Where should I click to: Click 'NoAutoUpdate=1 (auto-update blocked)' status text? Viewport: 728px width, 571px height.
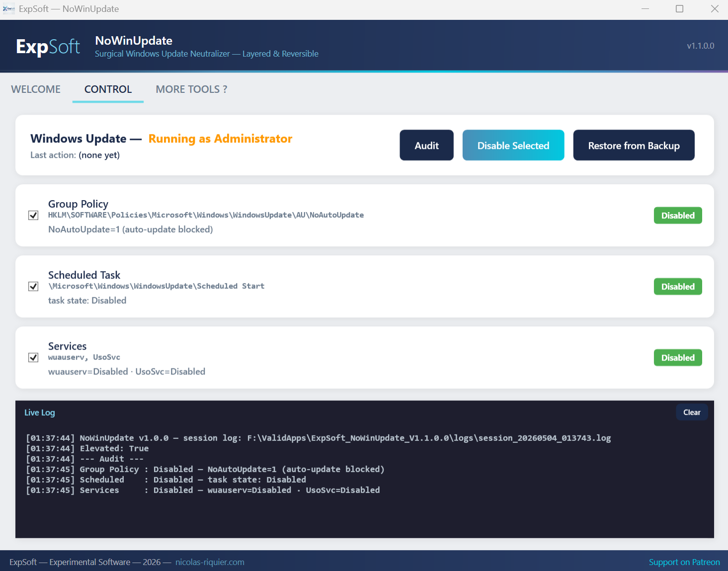(131, 229)
